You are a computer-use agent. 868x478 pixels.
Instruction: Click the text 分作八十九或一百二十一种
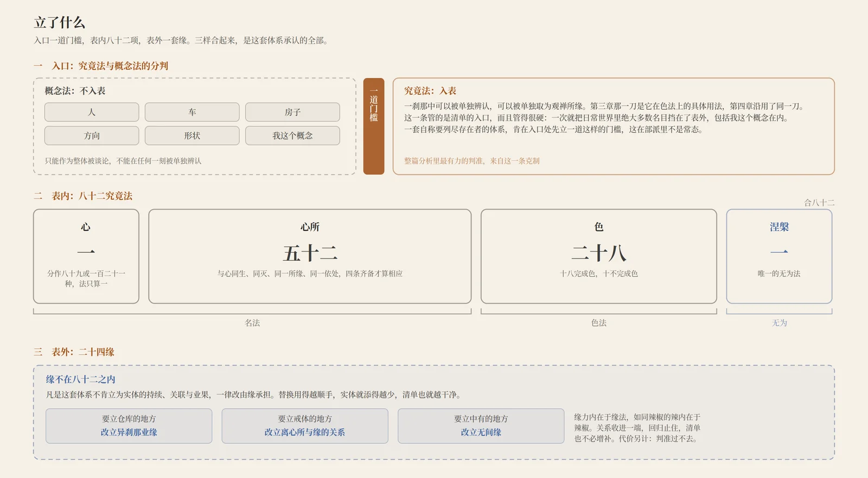pyautogui.click(x=86, y=279)
